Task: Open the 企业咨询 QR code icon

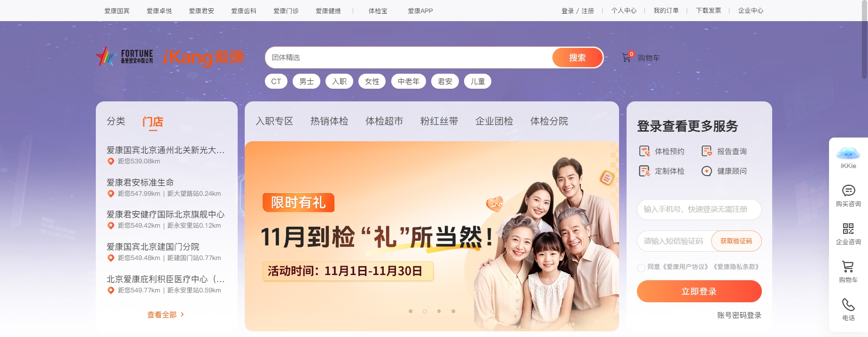Action: coord(848,229)
